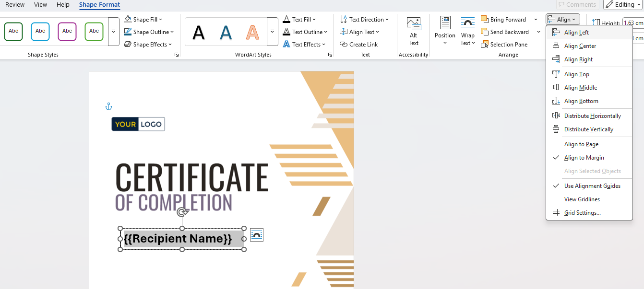Screen dimensions: 644x289
Task: Click the Recipient Name text box
Action: point(182,239)
